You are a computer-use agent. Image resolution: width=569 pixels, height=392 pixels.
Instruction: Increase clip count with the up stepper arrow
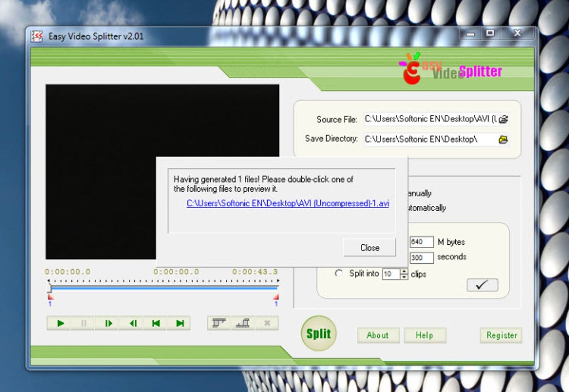pos(404,271)
